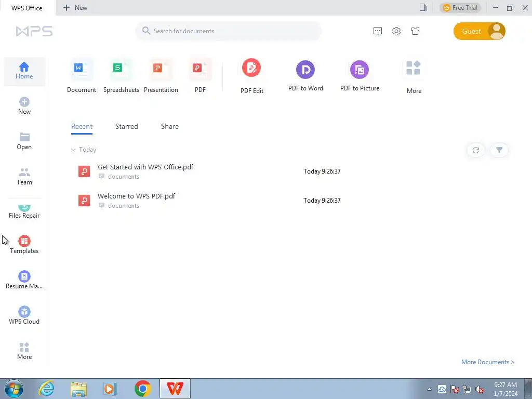
Task: Open More apps in top row
Action: coord(414,77)
